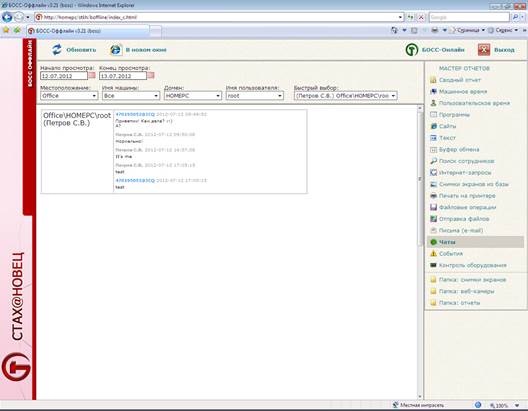
Task: Open the Домен dropdown showing HOMEPC
Action: click(193, 96)
